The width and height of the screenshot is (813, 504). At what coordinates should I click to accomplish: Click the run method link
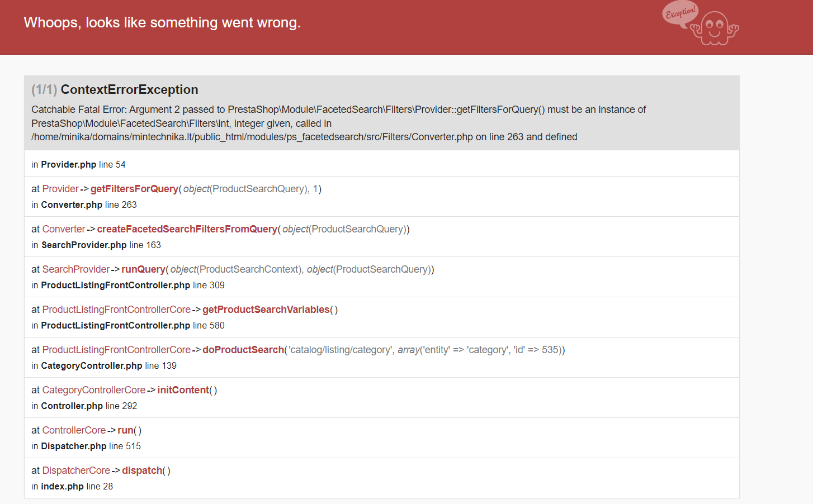pos(125,430)
